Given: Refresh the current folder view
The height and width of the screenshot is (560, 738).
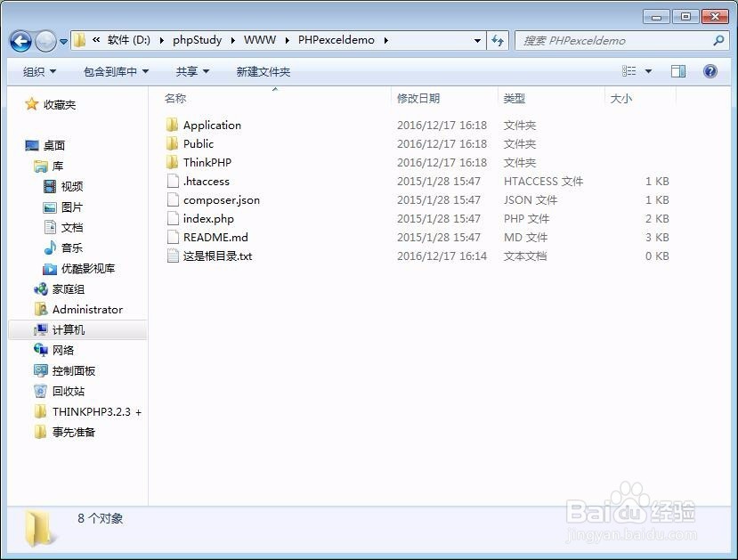Looking at the screenshot, I should [x=499, y=40].
